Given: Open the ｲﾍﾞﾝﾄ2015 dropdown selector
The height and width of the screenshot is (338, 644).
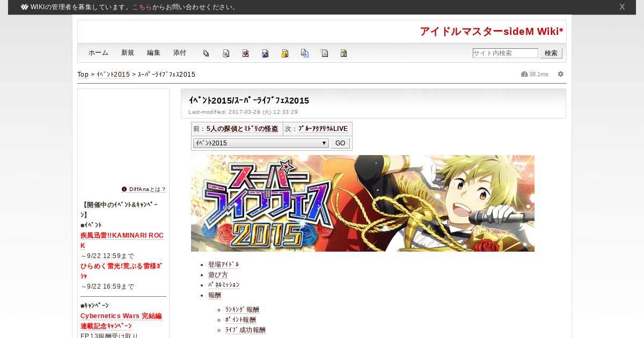Looking at the screenshot, I should [x=261, y=143].
